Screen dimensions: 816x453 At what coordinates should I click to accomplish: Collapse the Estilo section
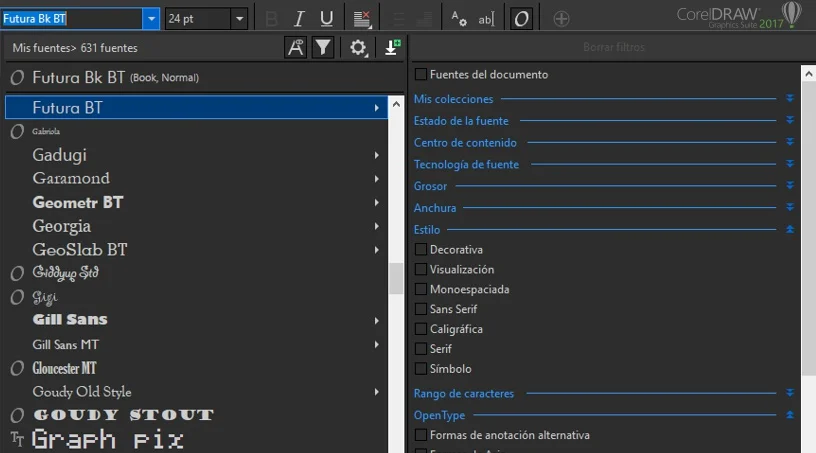tap(789, 229)
